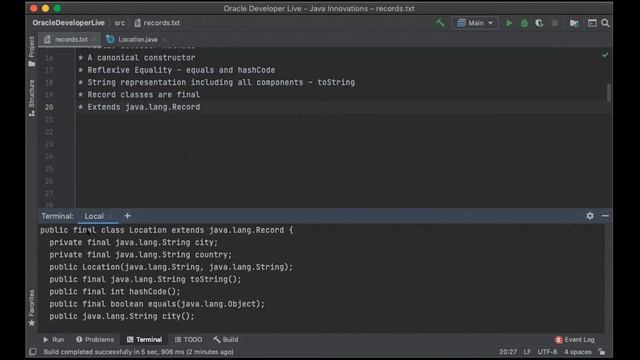Open Project Structure icon in toolbar
This screenshot has width=640, height=360.
pos(574,23)
